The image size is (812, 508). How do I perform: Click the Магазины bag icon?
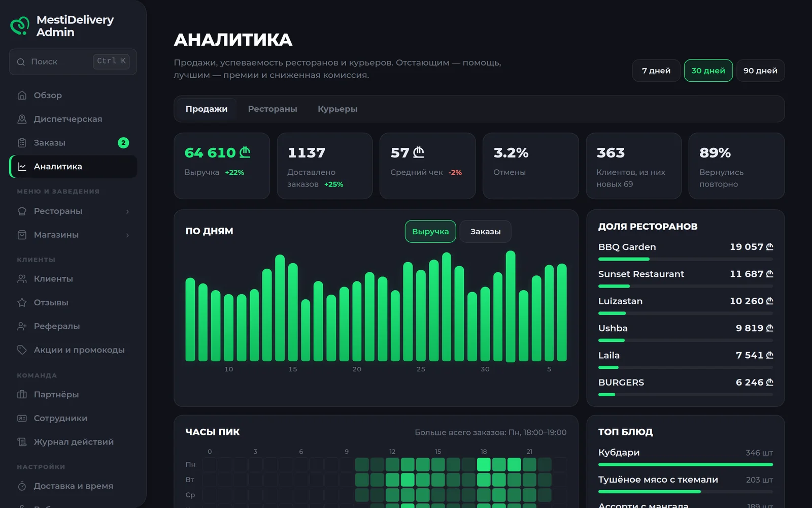22,235
